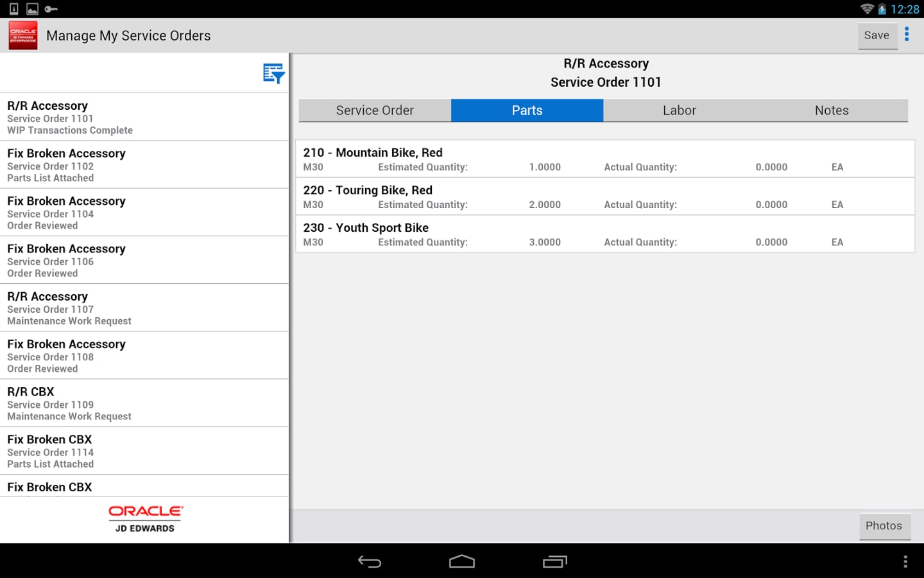This screenshot has height=578, width=924.
Task: Select the Parts tab
Action: (527, 110)
